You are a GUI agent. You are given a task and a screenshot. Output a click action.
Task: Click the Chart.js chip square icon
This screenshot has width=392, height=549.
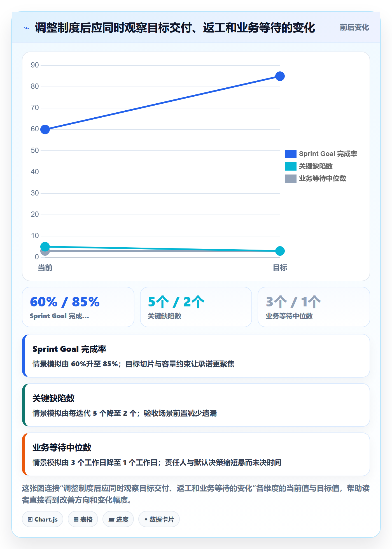(x=30, y=520)
